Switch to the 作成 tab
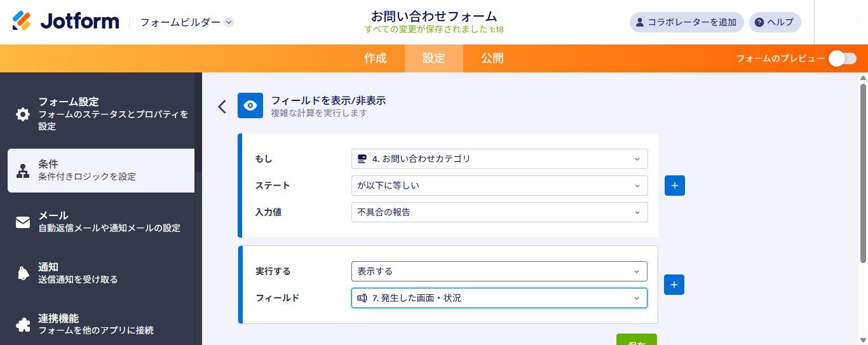The width and height of the screenshot is (868, 345). (376, 58)
